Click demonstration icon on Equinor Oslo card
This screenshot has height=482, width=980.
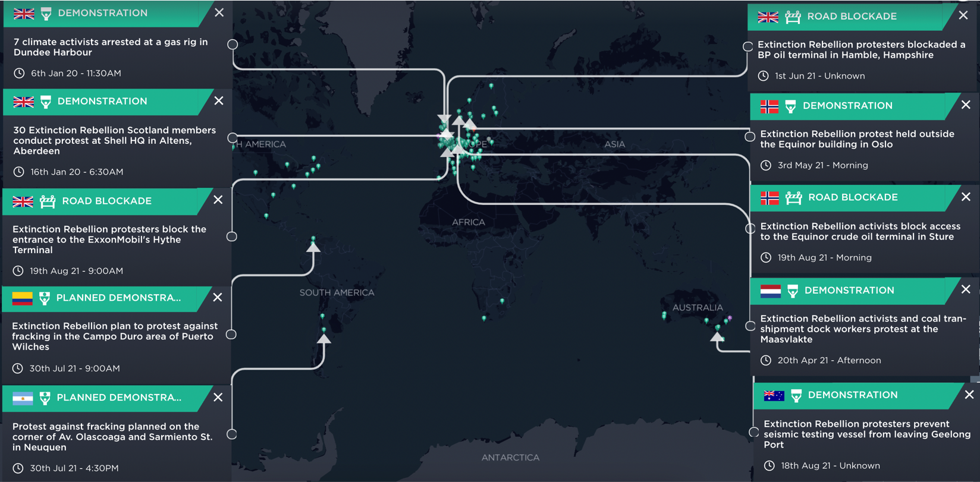(791, 106)
